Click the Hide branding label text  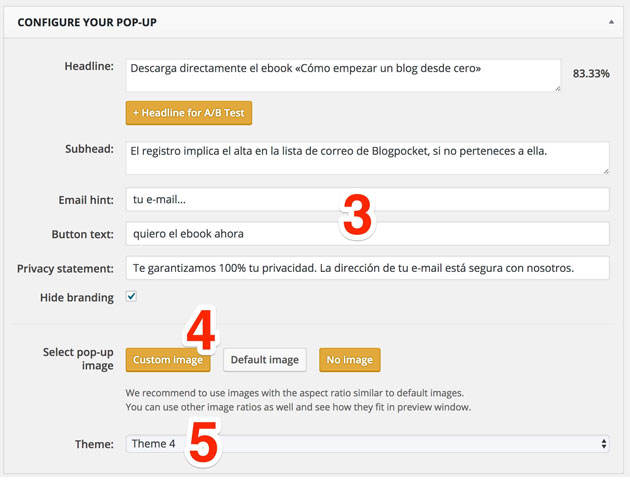77,298
